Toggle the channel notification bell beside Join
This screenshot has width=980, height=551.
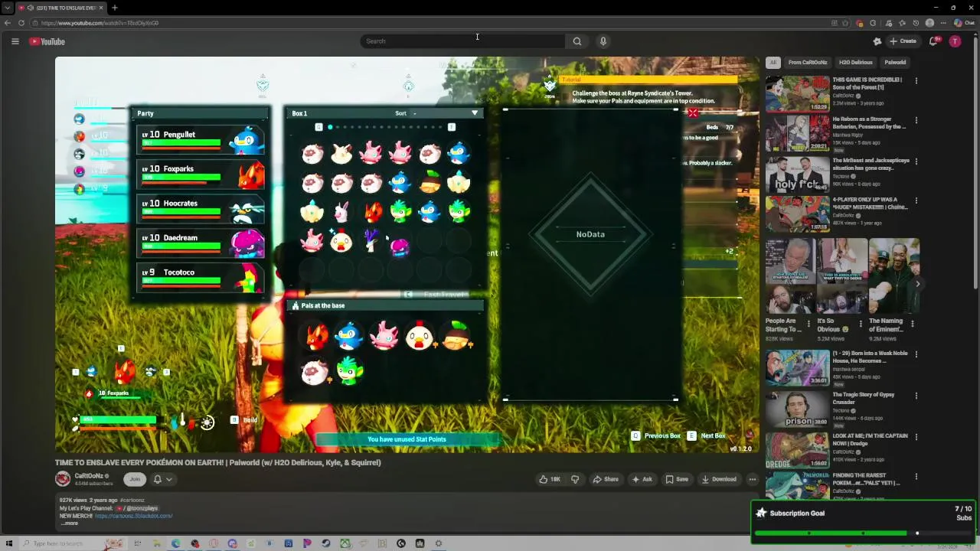pyautogui.click(x=158, y=479)
